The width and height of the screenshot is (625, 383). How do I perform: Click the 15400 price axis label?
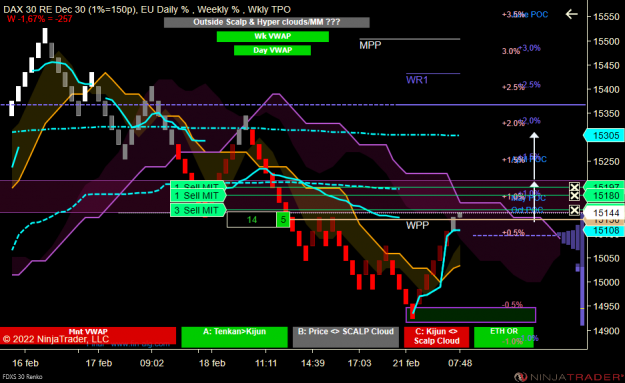tap(606, 89)
